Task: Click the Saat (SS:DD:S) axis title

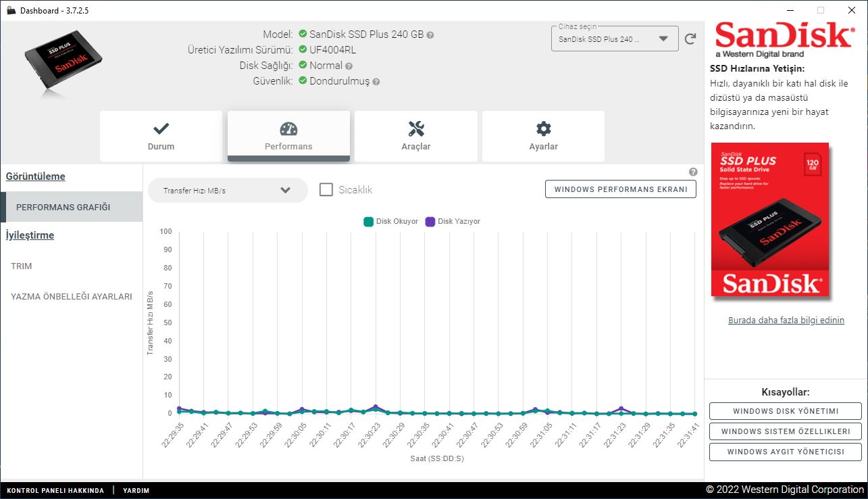Action: pyautogui.click(x=437, y=458)
